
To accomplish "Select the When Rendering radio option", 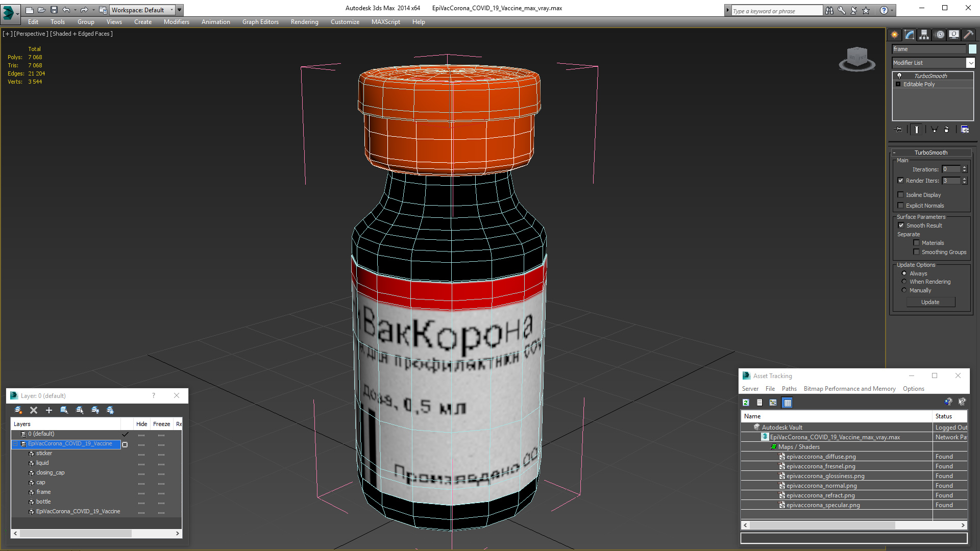I will [904, 282].
